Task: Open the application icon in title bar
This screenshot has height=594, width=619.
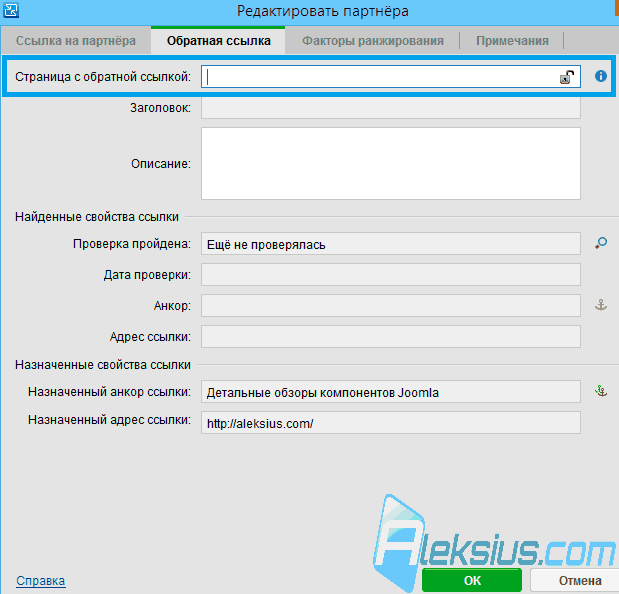Action: point(11,10)
